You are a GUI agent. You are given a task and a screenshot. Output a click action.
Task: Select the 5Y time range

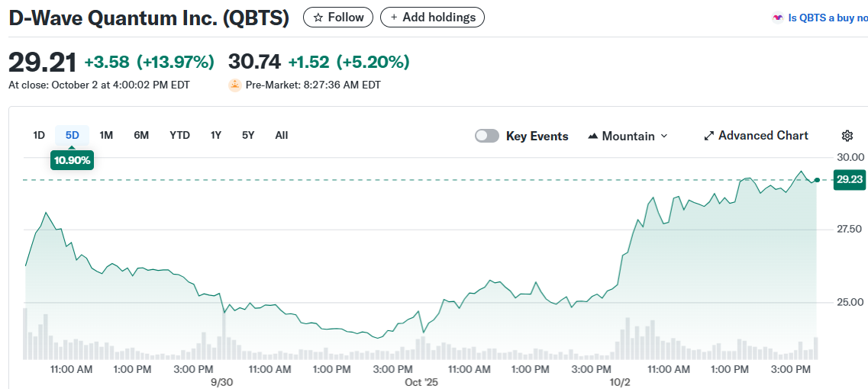pyautogui.click(x=248, y=136)
